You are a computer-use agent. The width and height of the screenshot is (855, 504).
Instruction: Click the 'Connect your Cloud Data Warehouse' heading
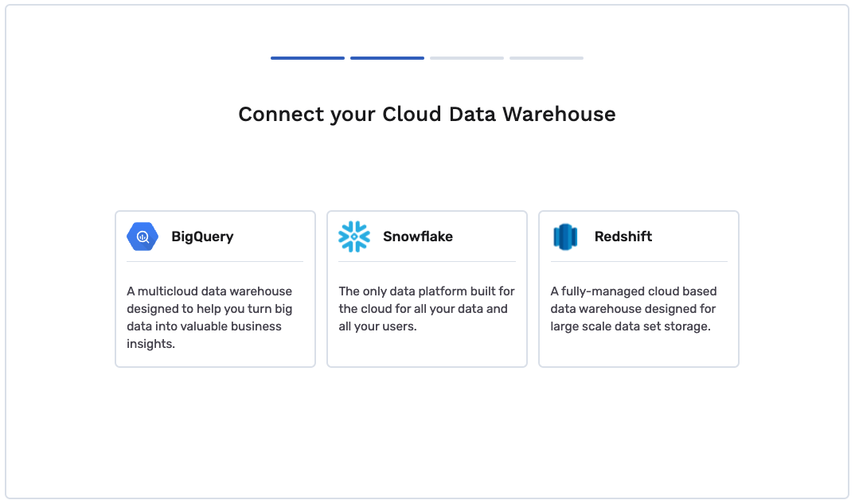427,114
